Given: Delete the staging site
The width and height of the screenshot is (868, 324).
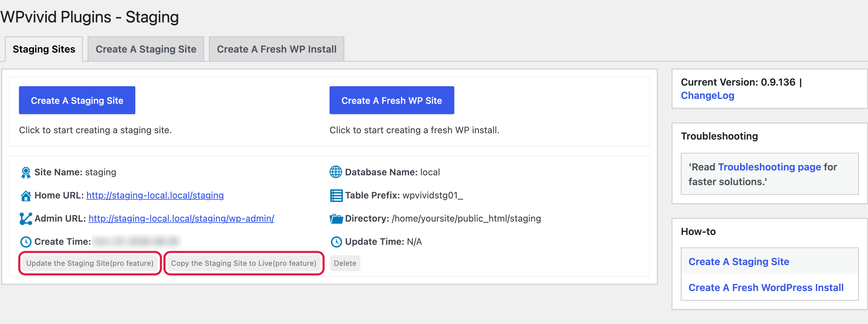Looking at the screenshot, I should click(345, 263).
